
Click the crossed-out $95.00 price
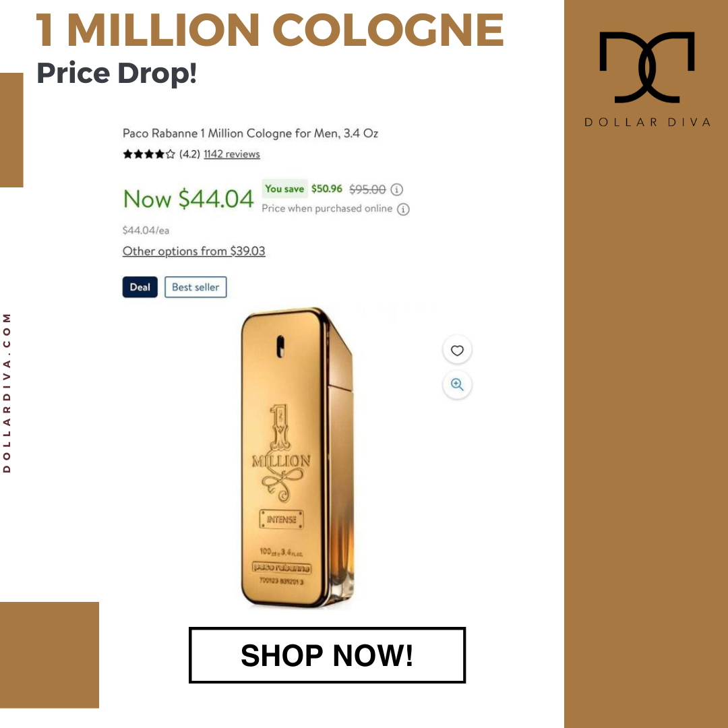(x=367, y=189)
